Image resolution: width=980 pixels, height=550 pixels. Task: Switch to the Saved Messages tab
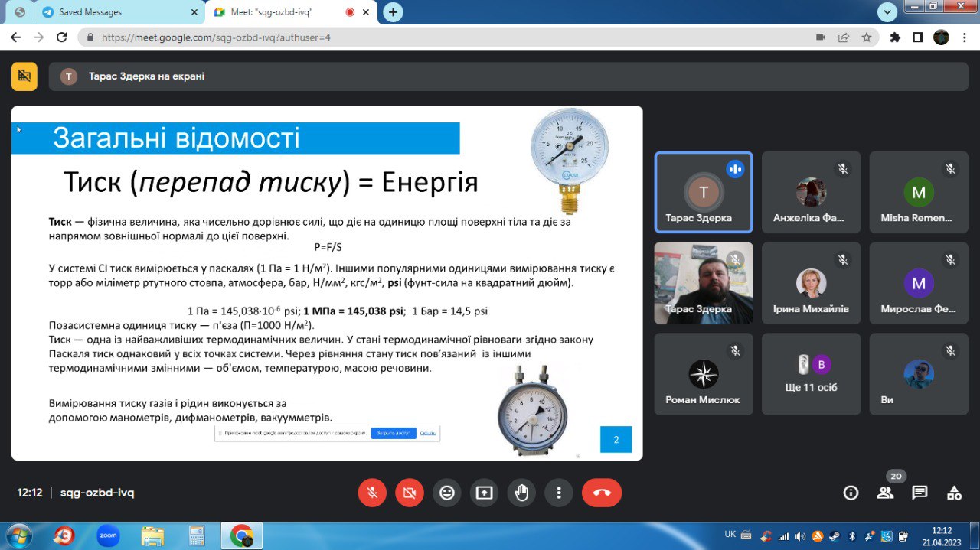(92, 12)
